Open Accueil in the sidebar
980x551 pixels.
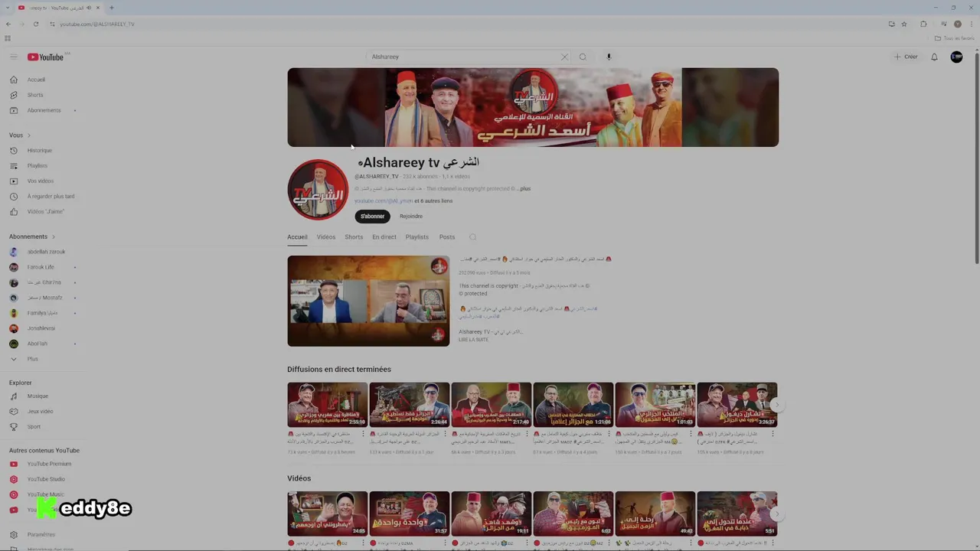coord(37,80)
